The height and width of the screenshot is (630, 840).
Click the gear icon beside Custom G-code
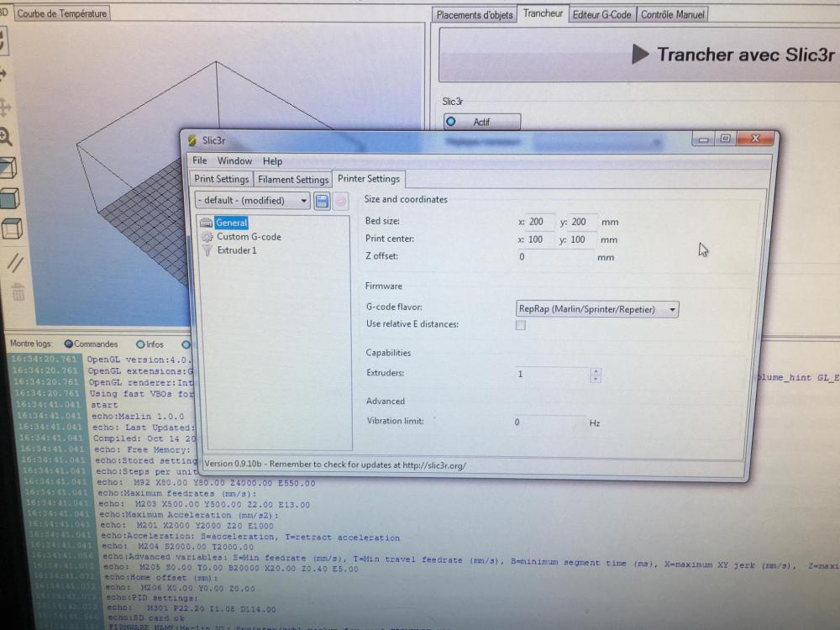click(207, 237)
